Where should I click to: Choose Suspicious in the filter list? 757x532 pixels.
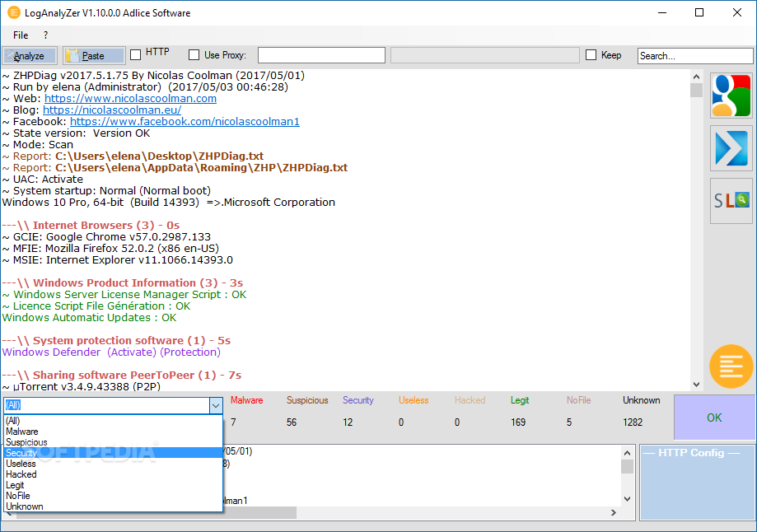[113, 442]
